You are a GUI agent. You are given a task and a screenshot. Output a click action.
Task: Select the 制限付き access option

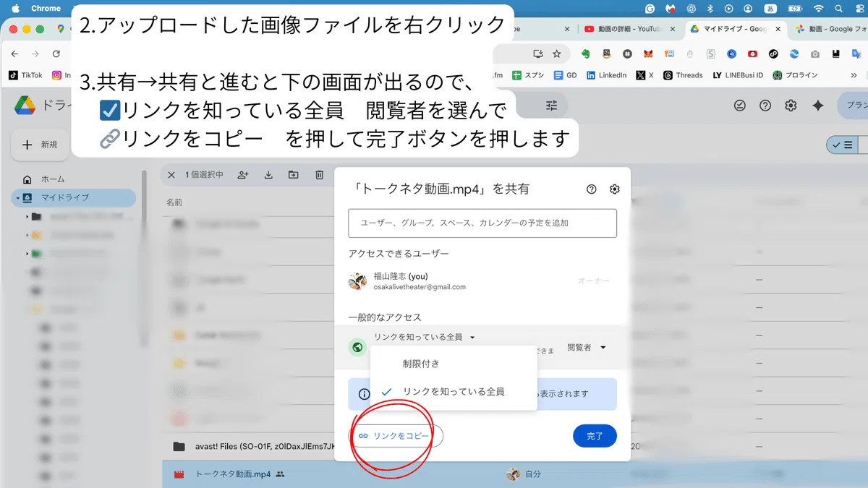pos(421,364)
